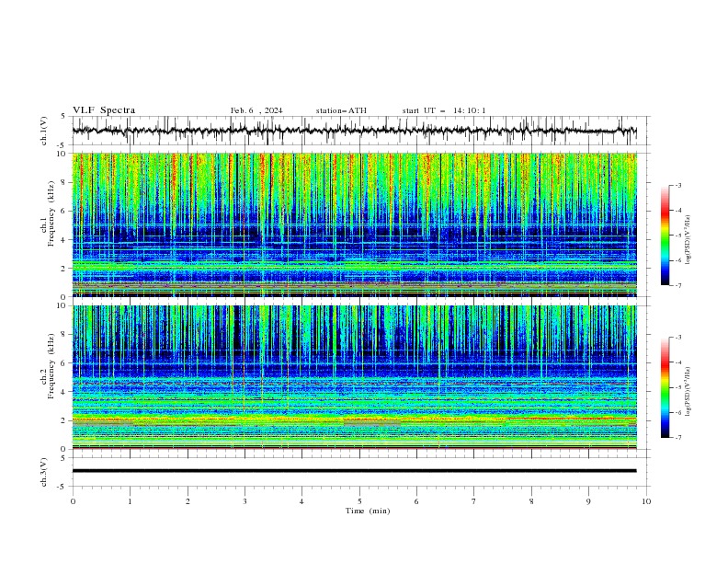Click the date text "Feb. 6 , 2024"
Viewport: 728px width, 563px height.
point(256,110)
